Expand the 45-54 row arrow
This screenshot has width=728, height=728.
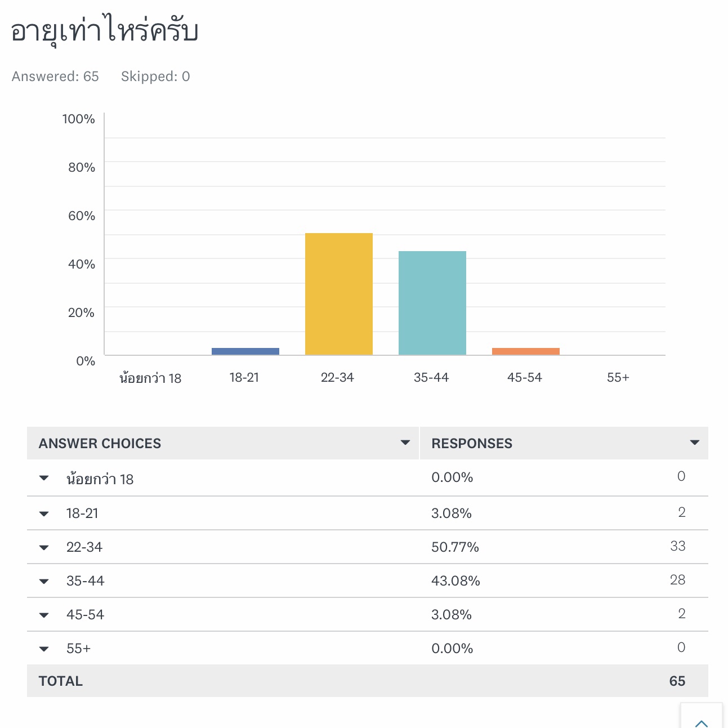coord(44,615)
